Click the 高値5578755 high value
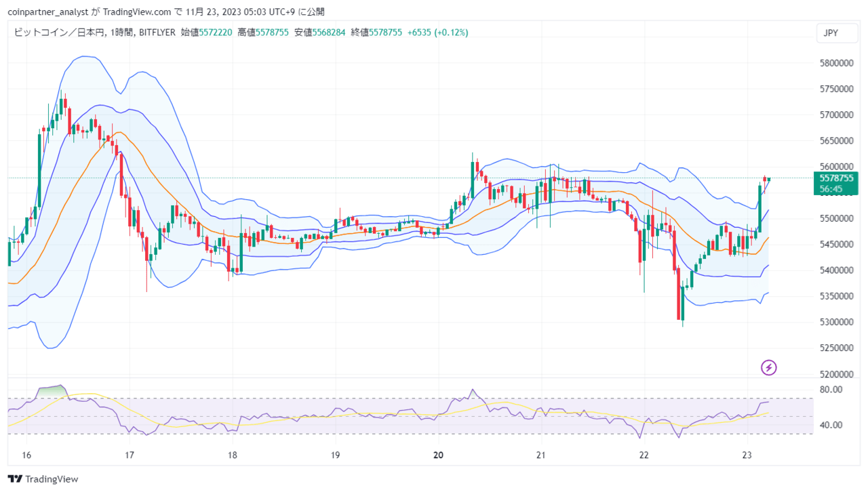The width and height of the screenshot is (868, 492). click(263, 33)
